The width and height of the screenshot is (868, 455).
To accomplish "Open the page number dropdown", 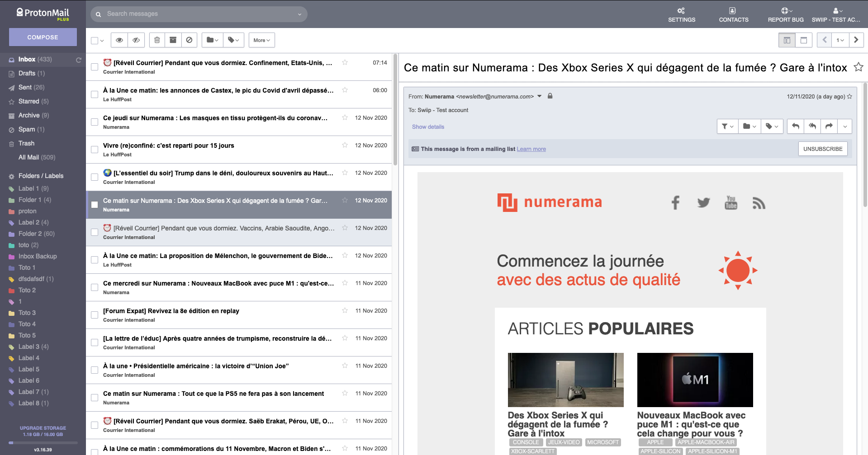I will tap(840, 40).
